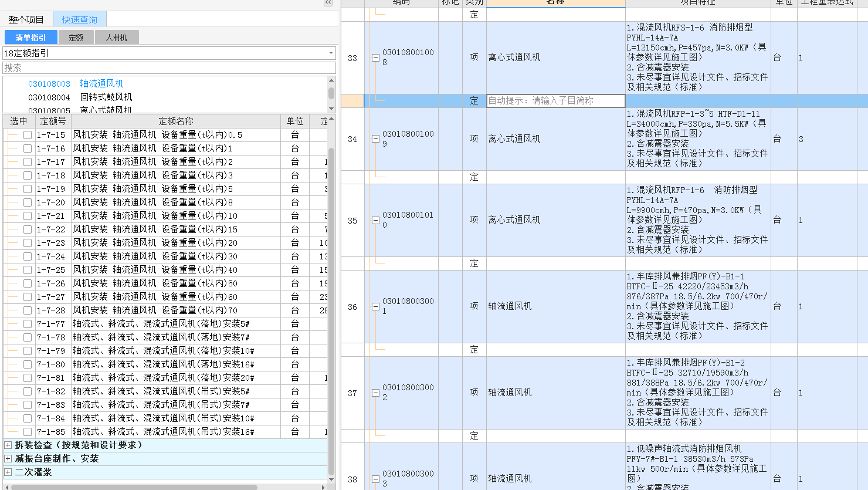Check the box for quota 7-1-85

point(28,432)
